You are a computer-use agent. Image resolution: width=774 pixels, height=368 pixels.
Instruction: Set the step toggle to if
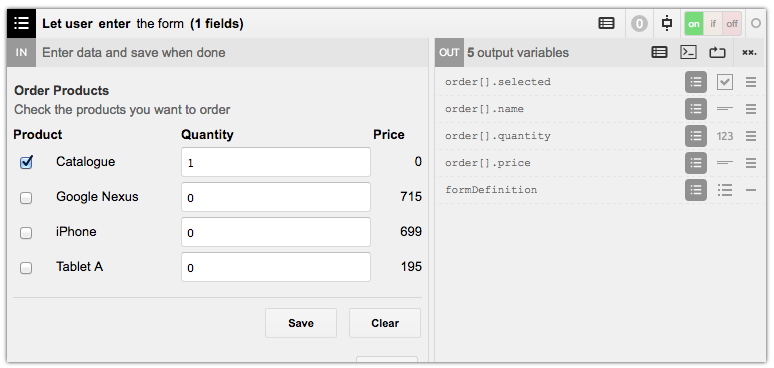pos(713,24)
